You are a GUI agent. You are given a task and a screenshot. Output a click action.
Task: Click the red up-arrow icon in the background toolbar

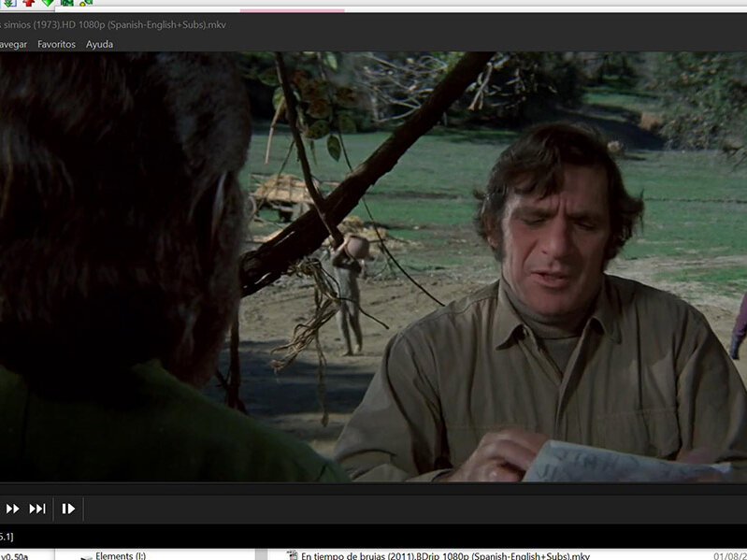point(29,3)
